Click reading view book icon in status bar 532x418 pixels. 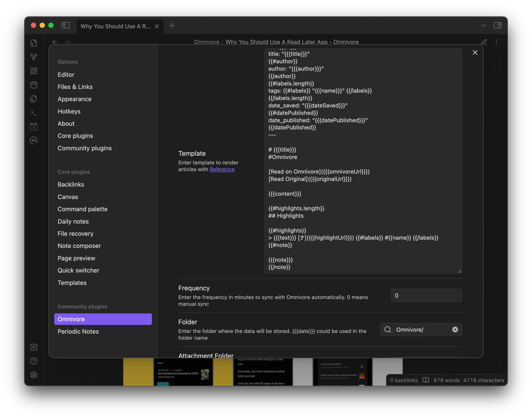click(x=426, y=380)
